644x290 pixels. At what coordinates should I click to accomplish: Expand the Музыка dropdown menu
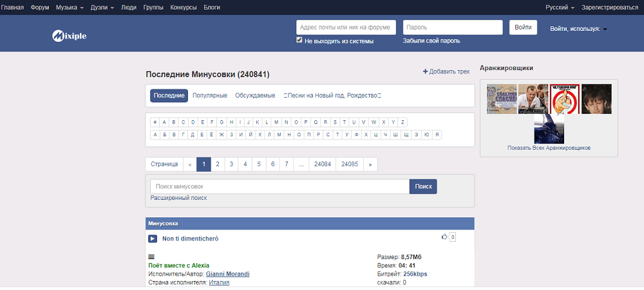pyautogui.click(x=70, y=7)
